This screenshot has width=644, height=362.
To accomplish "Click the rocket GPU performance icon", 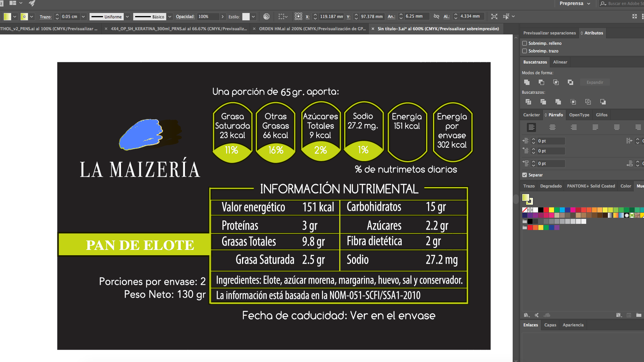I will [x=32, y=3].
